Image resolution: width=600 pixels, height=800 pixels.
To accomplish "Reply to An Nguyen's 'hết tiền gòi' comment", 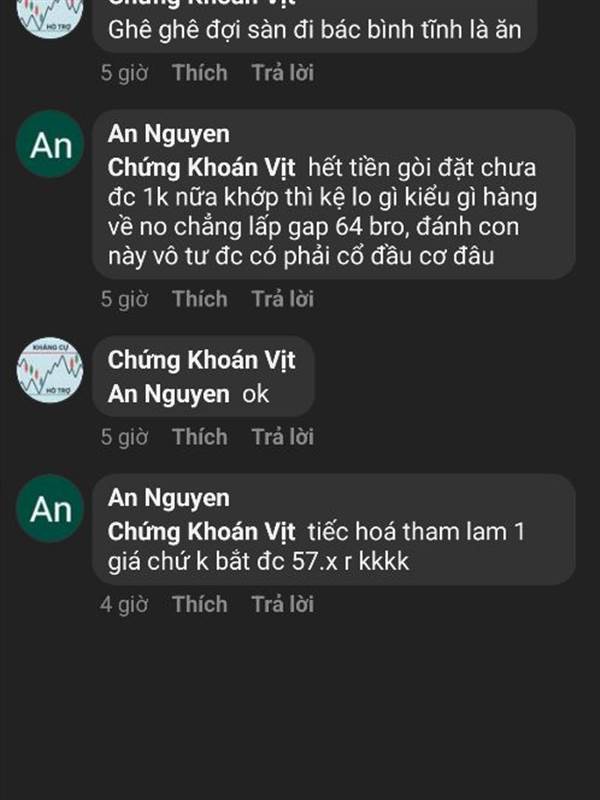I will click(283, 298).
